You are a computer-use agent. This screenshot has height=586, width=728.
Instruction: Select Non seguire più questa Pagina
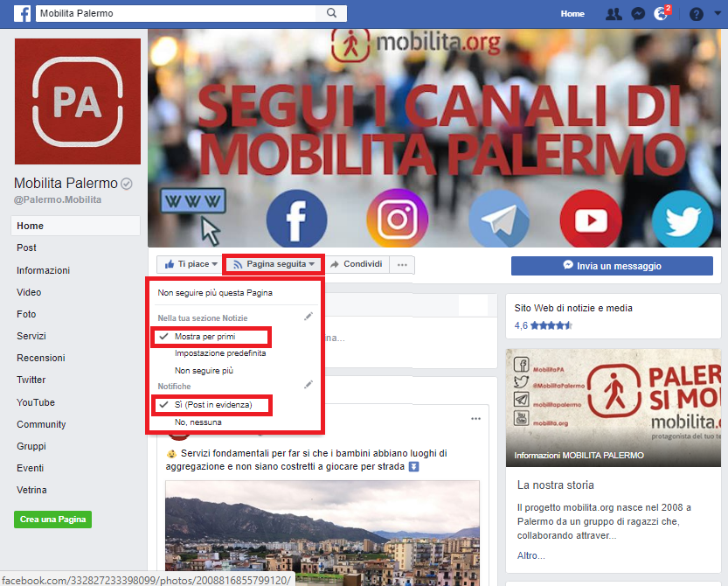tap(215, 293)
